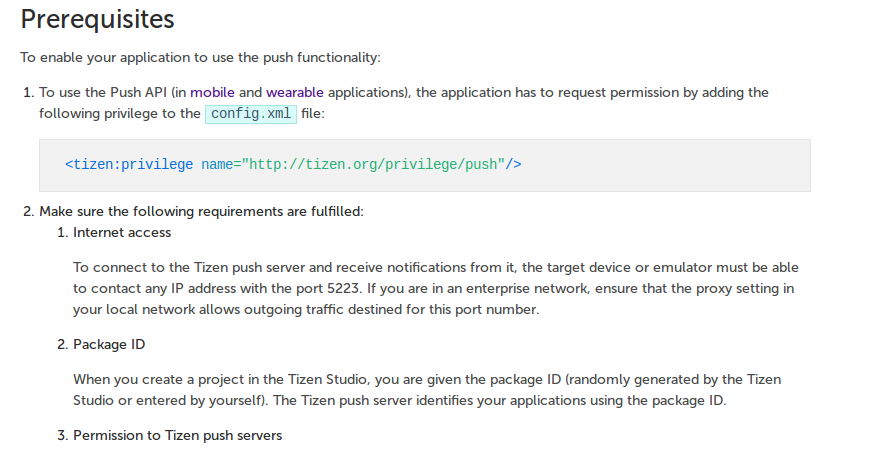Click "To enable your application" intro sentence

point(200,57)
